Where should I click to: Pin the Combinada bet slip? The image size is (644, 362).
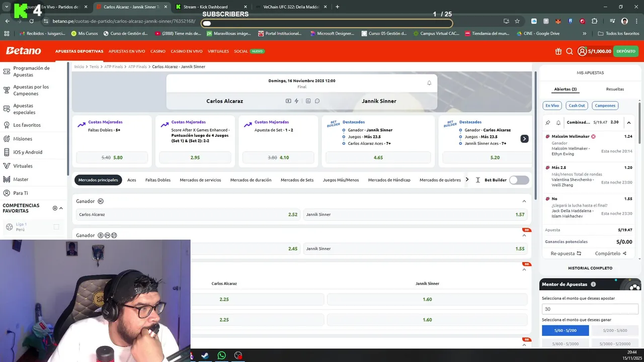(x=548, y=122)
